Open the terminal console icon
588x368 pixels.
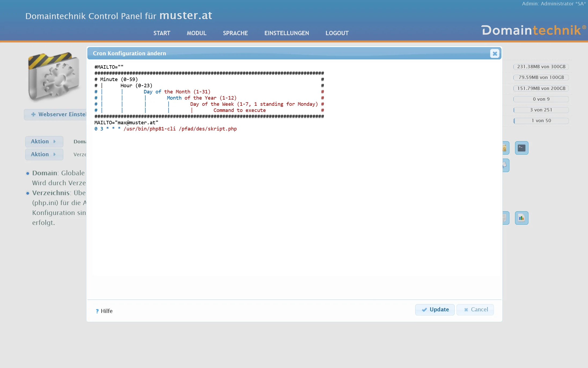pos(521,148)
